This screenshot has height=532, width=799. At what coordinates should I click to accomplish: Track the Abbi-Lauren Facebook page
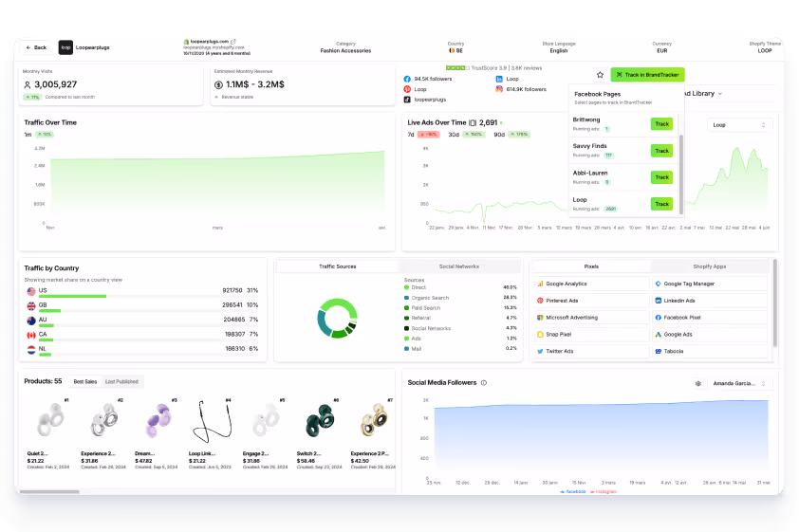click(x=662, y=177)
